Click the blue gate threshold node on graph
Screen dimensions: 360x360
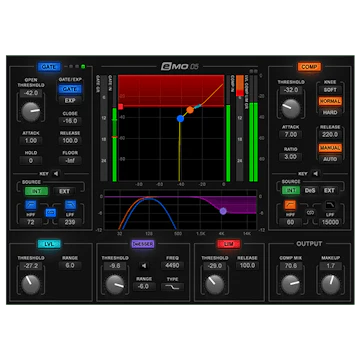click(x=180, y=118)
